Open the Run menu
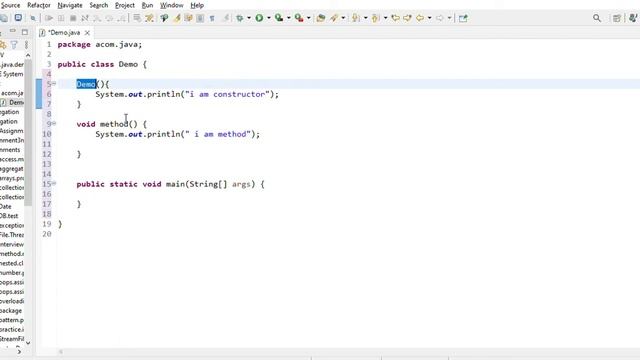Image resolution: width=640 pixels, height=360 pixels. tap(147, 5)
